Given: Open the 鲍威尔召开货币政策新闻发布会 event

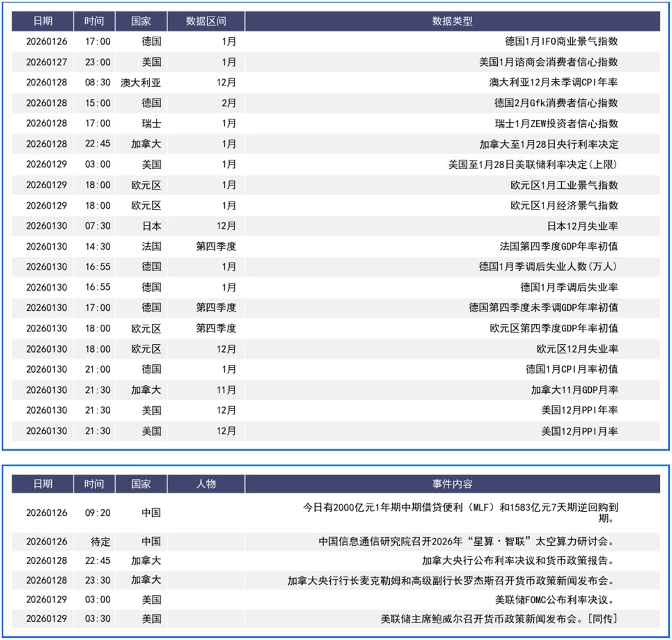Looking at the screenshot, I should tap(499, 619).
